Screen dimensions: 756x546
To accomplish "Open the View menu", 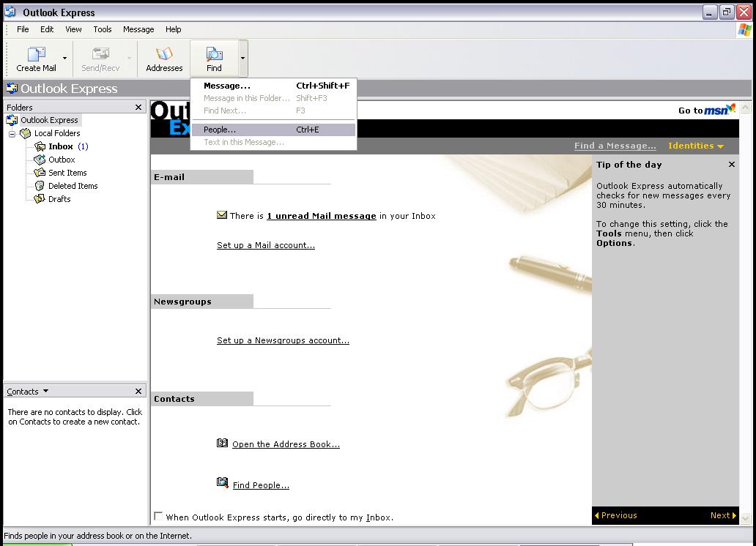I will pos(73,29).
